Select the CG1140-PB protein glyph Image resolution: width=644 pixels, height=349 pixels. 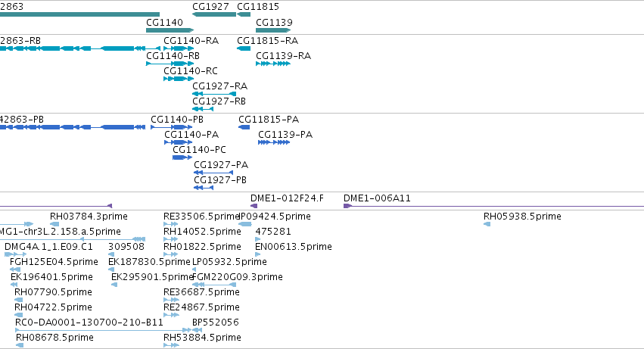point(171,127)
